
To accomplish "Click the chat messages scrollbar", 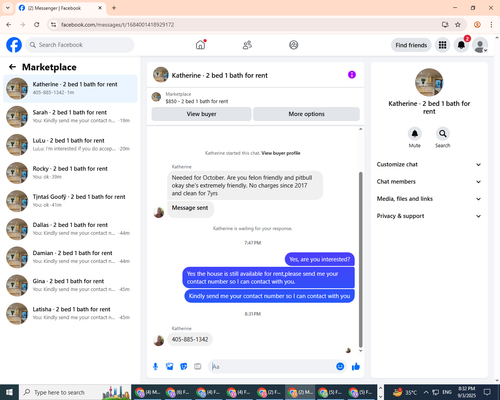I will point(360,259).
